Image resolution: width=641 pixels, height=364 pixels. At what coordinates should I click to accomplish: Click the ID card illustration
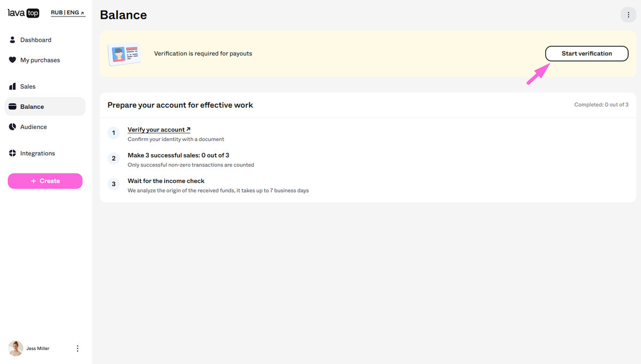point(124,54)
